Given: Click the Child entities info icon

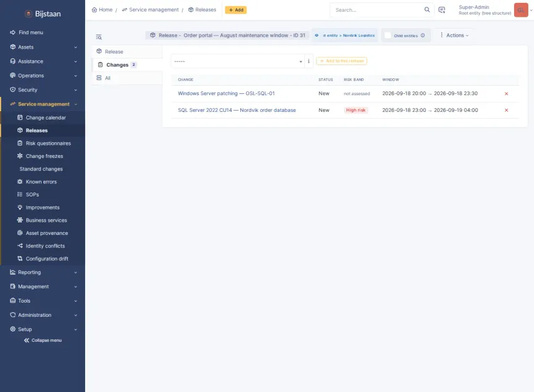Looking at the screenshot, I should pyautogui.click(x=423, y=35).
